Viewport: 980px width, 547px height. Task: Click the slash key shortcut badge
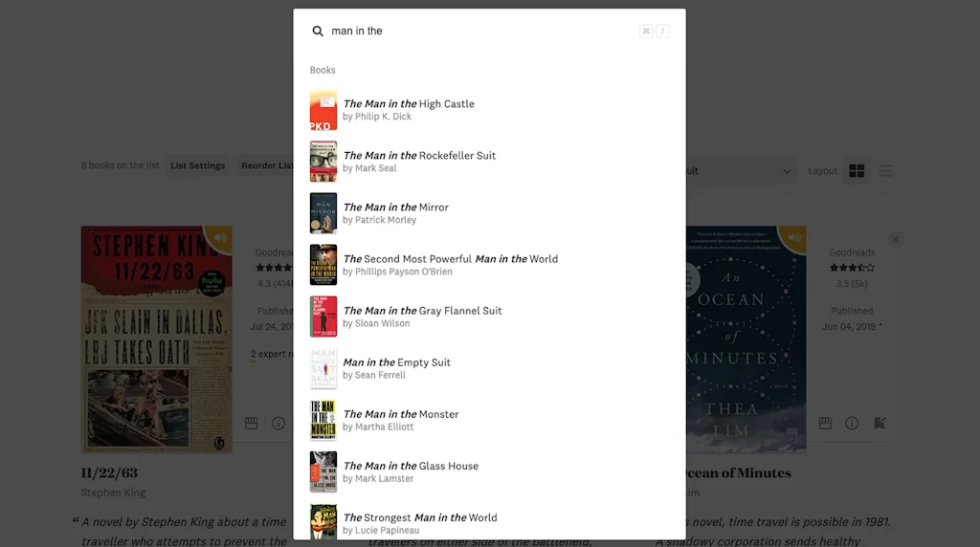click(662, 31)
